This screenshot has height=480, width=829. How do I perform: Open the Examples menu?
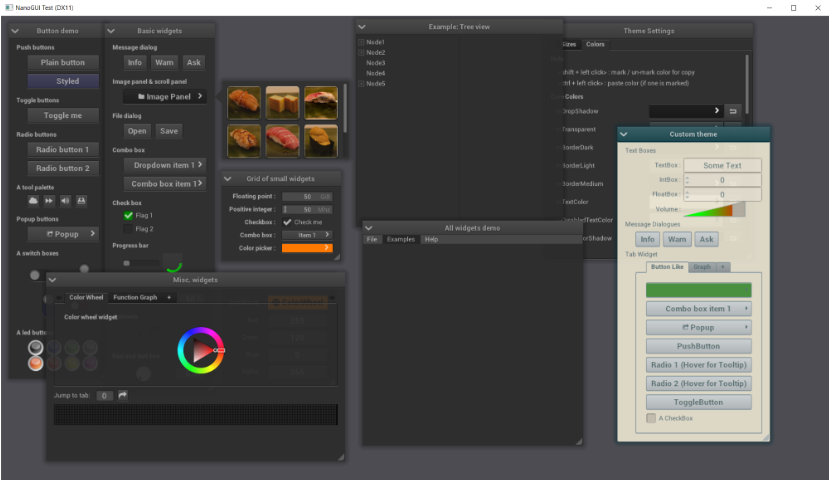tap(400, 239)
